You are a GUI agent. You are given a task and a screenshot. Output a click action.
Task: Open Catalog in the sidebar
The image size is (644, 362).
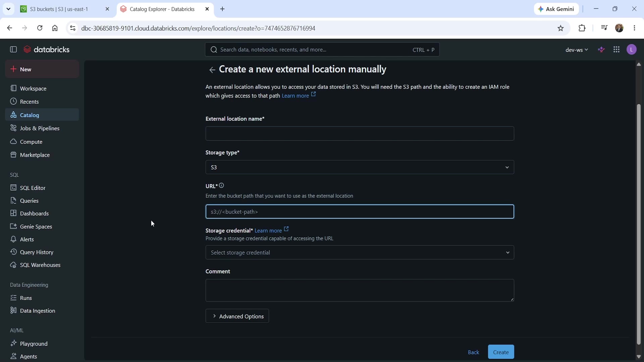(x=42, y=115)
